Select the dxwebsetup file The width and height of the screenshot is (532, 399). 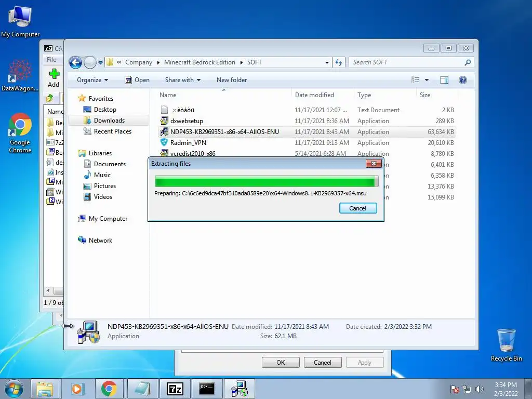pos(187,121)
